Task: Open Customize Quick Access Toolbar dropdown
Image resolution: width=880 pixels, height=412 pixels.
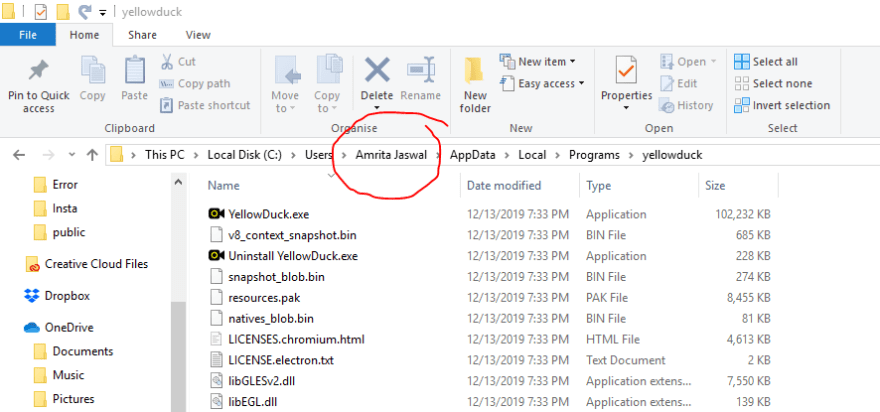Action: [x=102, y=12]
